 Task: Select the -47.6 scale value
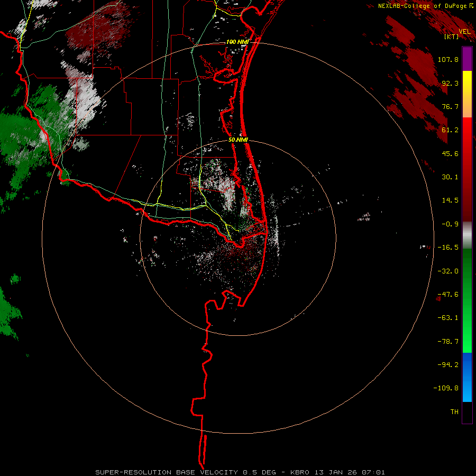[448, 295]
